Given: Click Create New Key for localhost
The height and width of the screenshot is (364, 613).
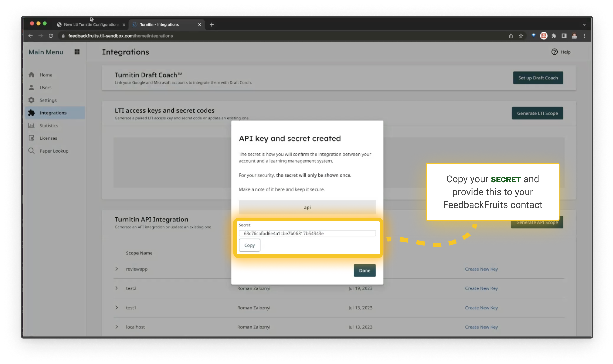Looking at the screenshot, I should [481, 327].
